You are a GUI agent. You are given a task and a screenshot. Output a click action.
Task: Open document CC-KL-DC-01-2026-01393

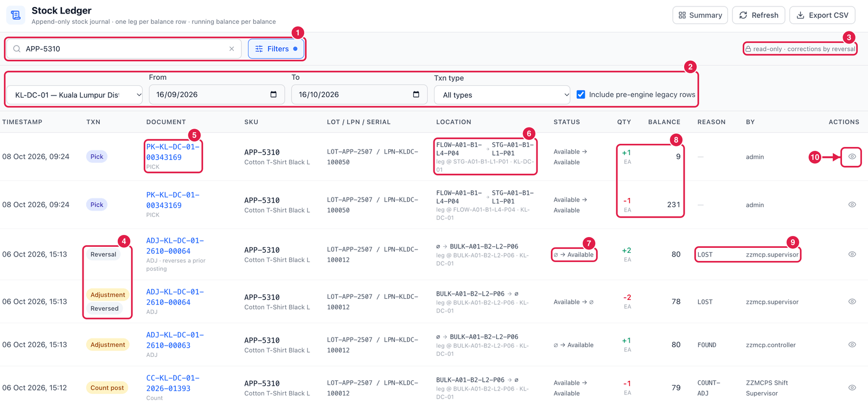[173, 383]
